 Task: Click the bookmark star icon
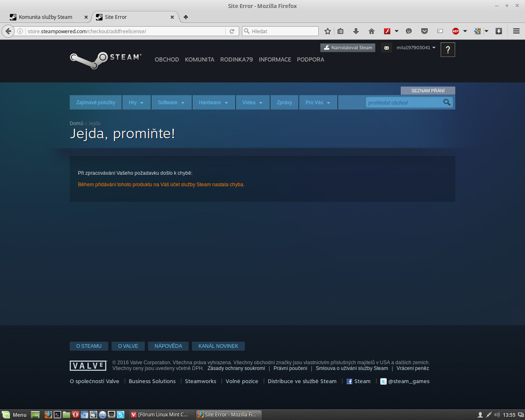pyautogui.click(x=327, y=31)
